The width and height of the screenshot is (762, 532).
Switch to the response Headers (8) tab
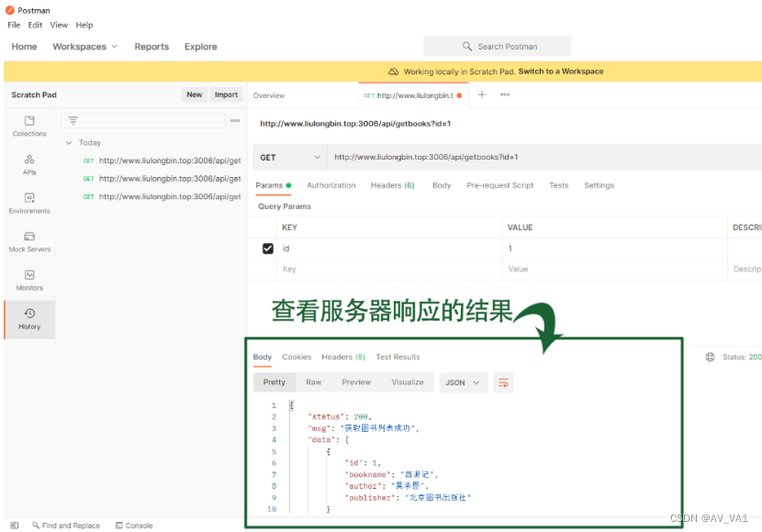(x=343, y=357)
